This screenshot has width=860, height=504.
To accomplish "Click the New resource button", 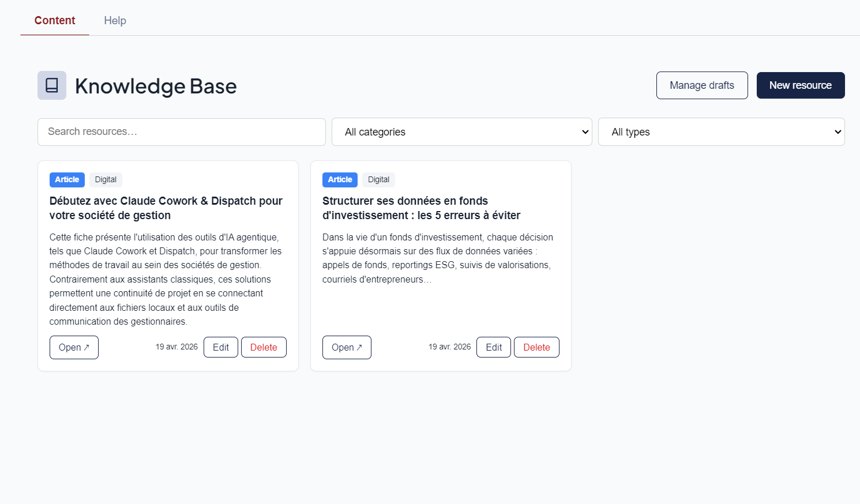I will point(801,85).
